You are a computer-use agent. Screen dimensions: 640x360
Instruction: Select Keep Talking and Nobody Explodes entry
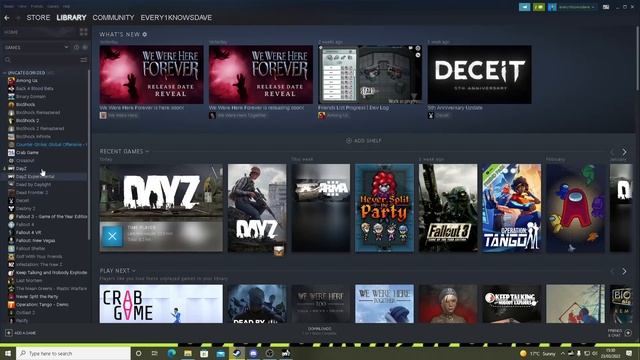(51, 272)
